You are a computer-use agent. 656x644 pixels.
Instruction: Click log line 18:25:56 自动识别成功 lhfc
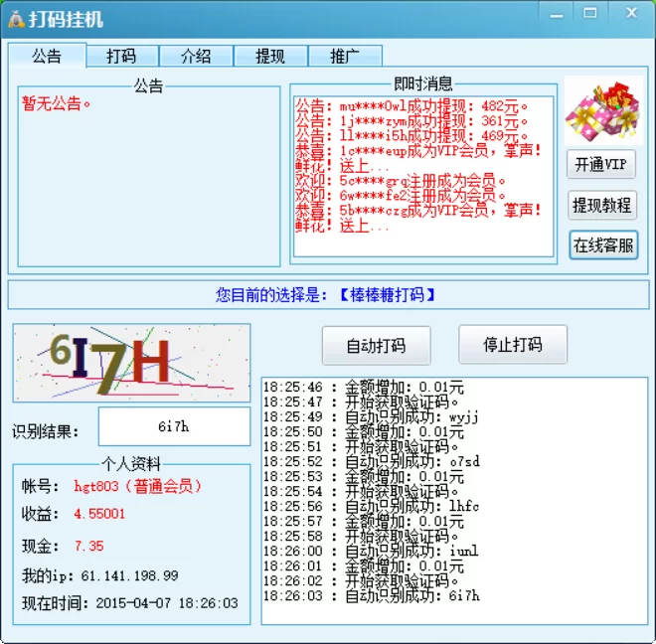click(x=371, y=506)
